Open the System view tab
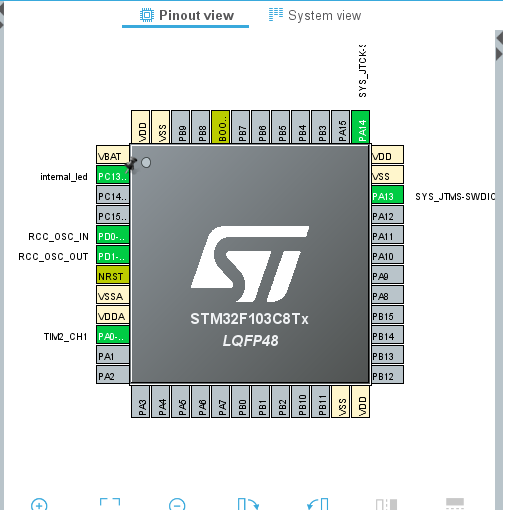This screenshot has height=510, width=508. click(315, 15)
